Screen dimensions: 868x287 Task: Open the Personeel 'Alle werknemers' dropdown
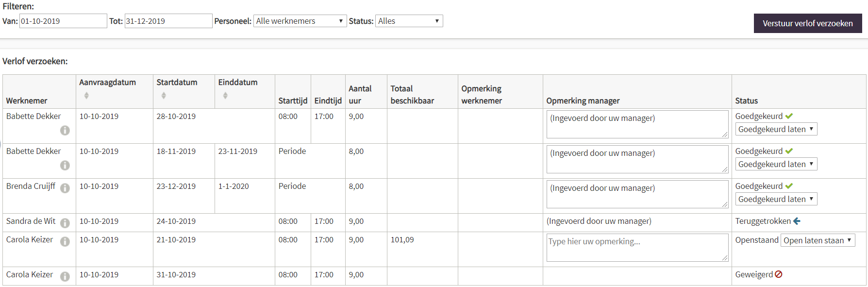pyautogui.click(x=300, y=21)
